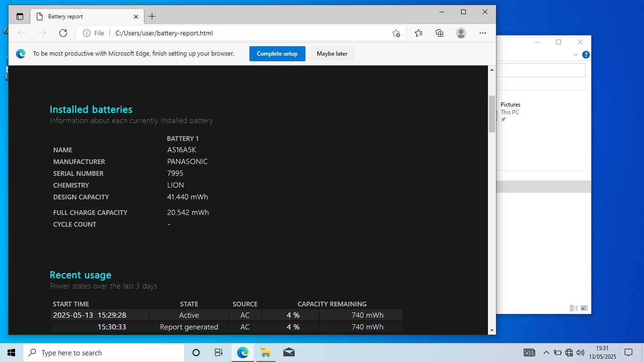Image resolution: width=644 pixels, height=362 pixels.
Task: Open Task View on taskbar
Action: pos(219,353)
